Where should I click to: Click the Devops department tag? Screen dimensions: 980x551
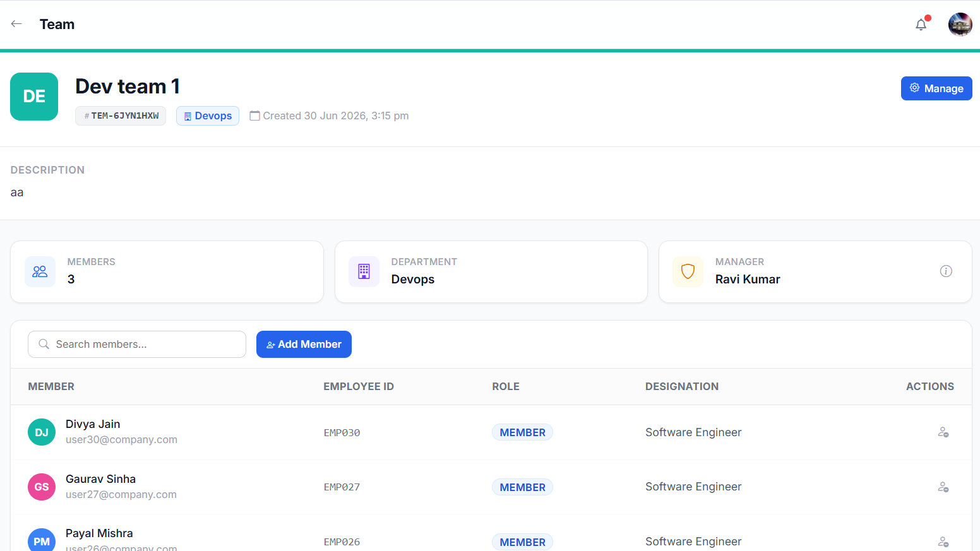tap(208, 116)
